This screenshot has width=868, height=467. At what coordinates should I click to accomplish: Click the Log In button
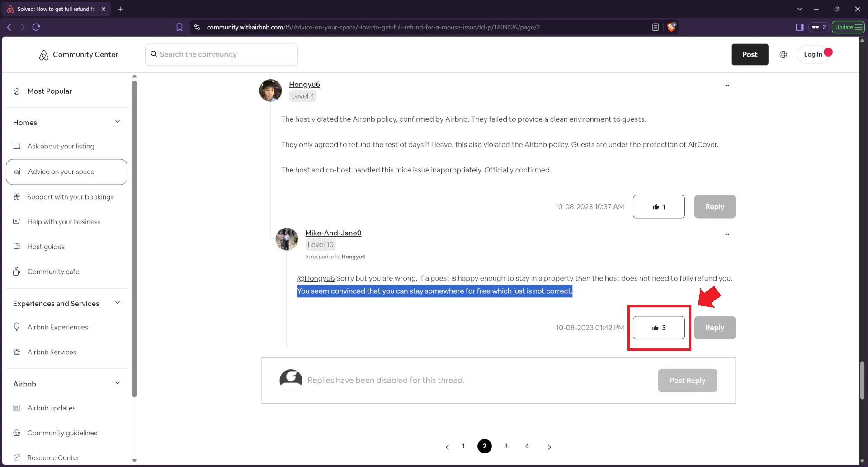tap(813, 54)
